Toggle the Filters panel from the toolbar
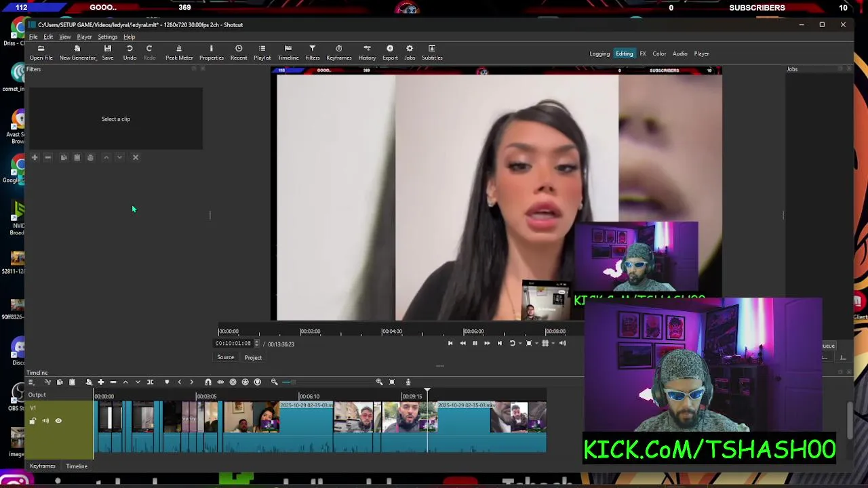The height and width of the screenshot is (488, 868). click(x=313, y=52)
